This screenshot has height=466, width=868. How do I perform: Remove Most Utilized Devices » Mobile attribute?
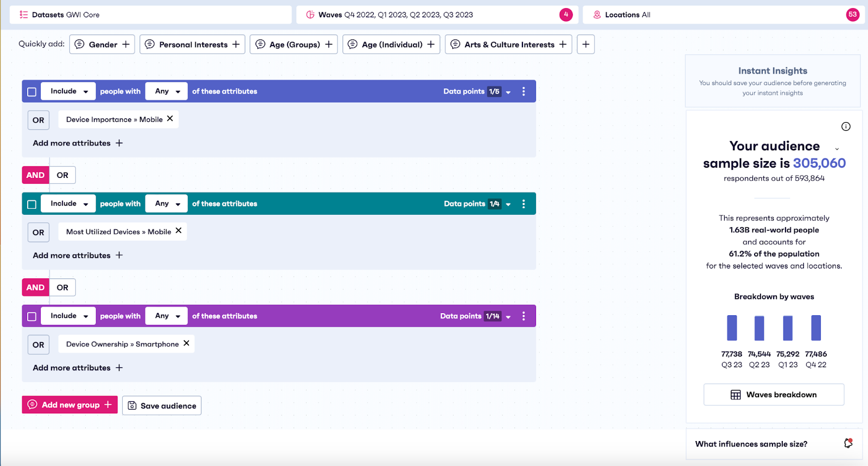[178, 231]
